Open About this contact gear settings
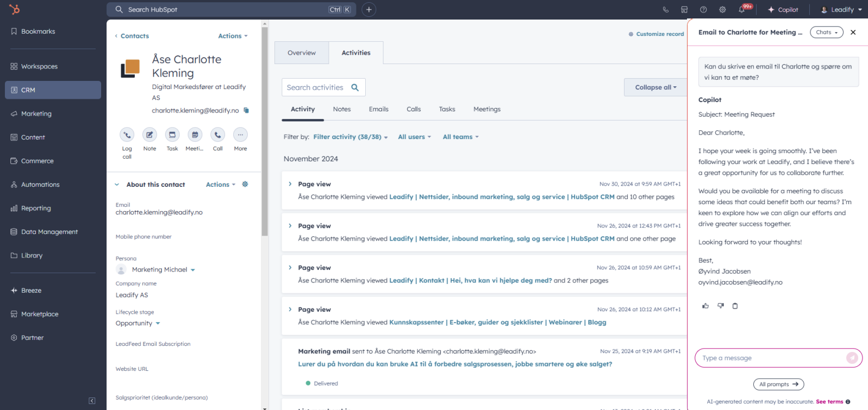Image resolution: width=868 pixels, height=410 pixels. point(245,184)
